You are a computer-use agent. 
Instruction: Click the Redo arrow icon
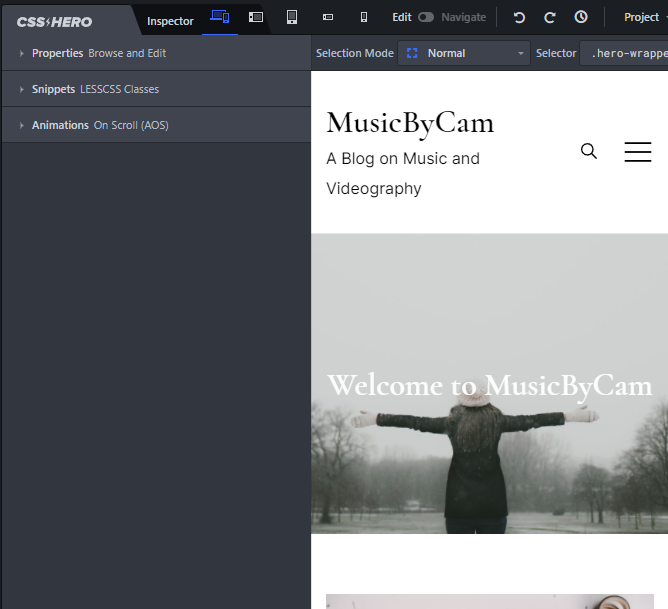pos(550,17)
